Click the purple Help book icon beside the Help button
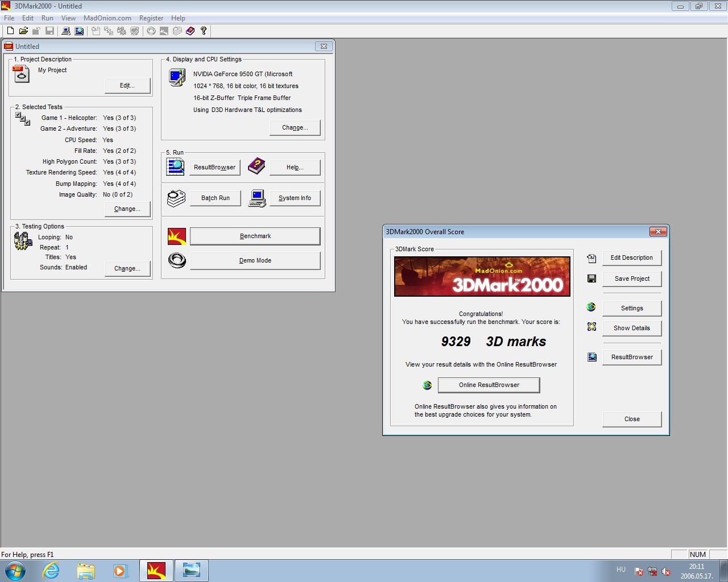The image size is (728, 582). 257,167
